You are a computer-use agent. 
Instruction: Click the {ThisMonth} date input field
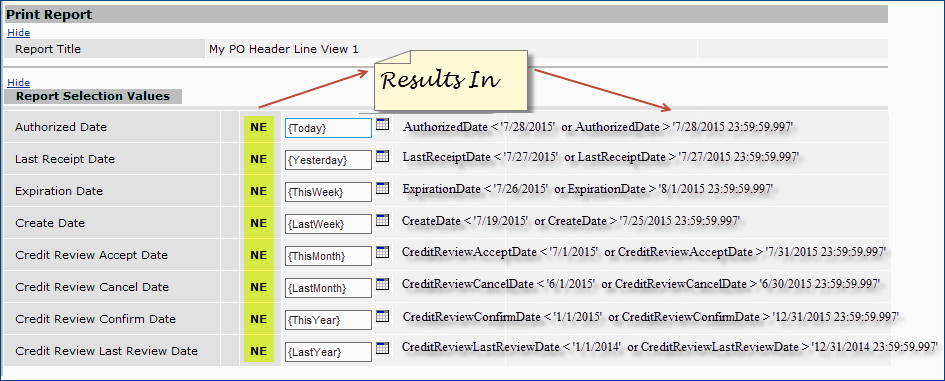tap(328, 256)
